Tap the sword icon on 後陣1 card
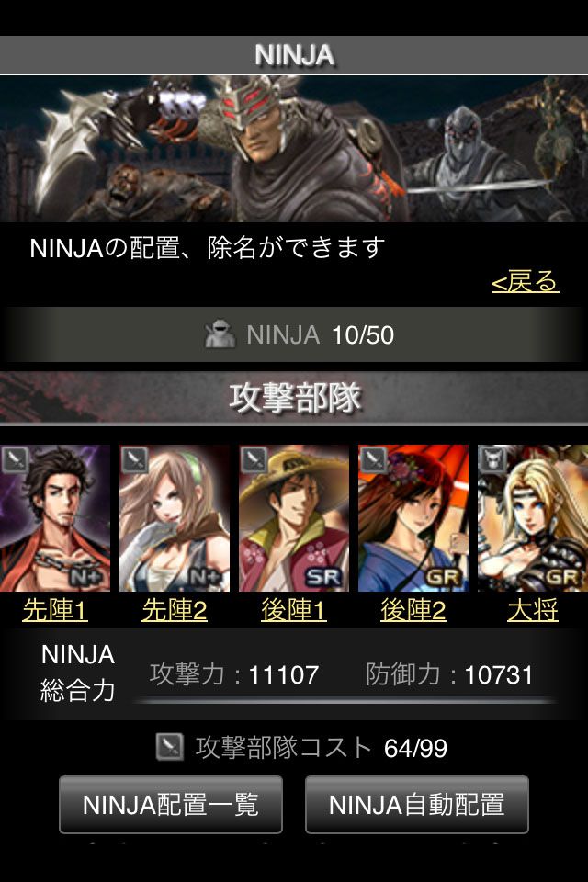 coord(254,459)
